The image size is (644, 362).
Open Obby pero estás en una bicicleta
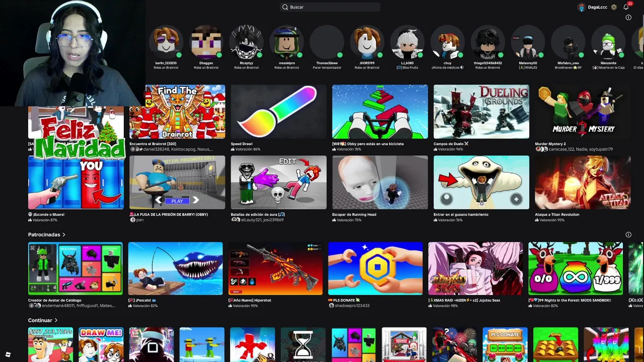[x=380, y=112]
